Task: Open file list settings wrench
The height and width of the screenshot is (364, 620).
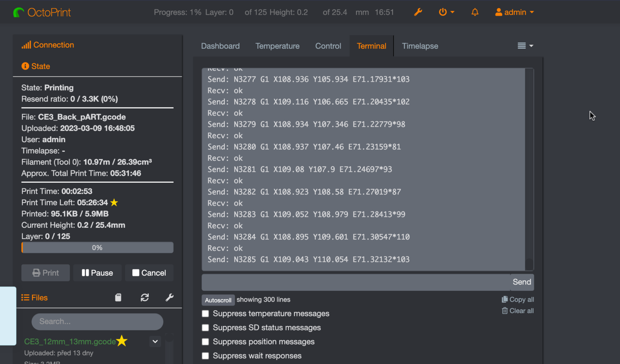Action: coord(169,297)
